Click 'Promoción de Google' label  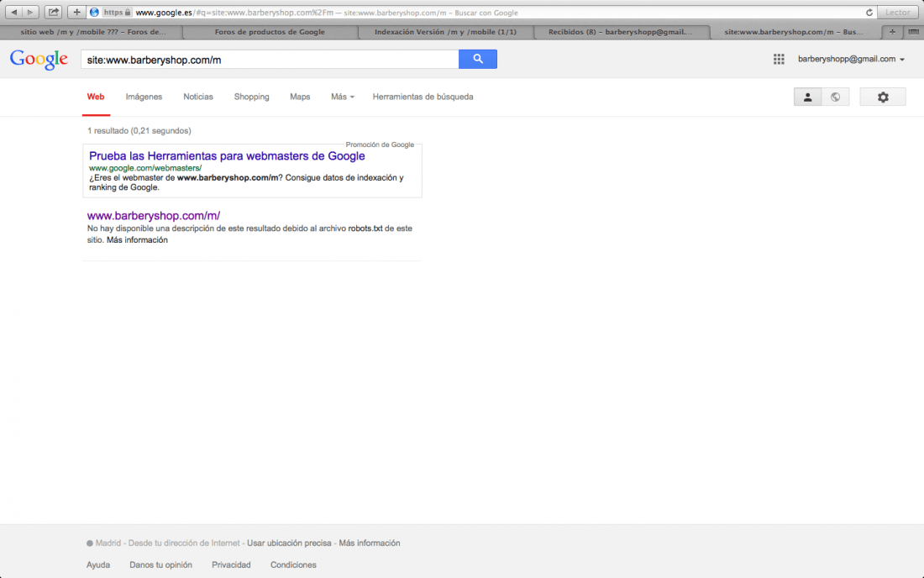click(x=380, y=144)
